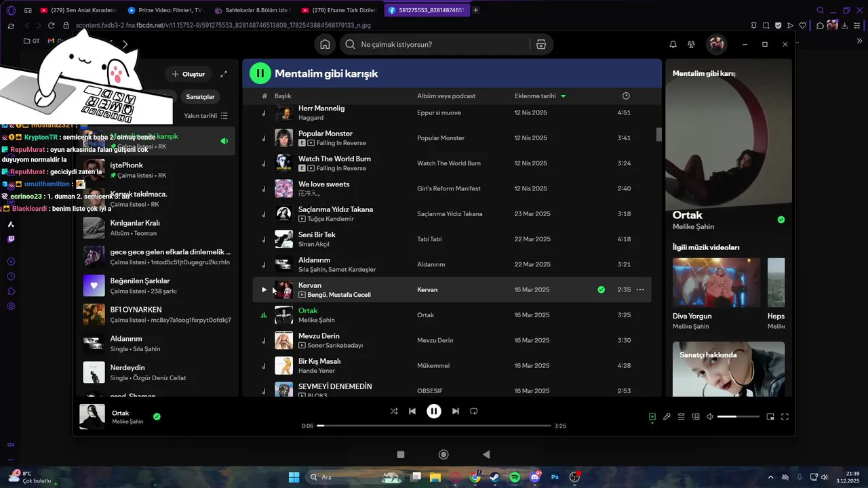Screen dimensions: 868x488
Task: Play the Kervan track
Action: pyautogui.click(x=264, y=289)
